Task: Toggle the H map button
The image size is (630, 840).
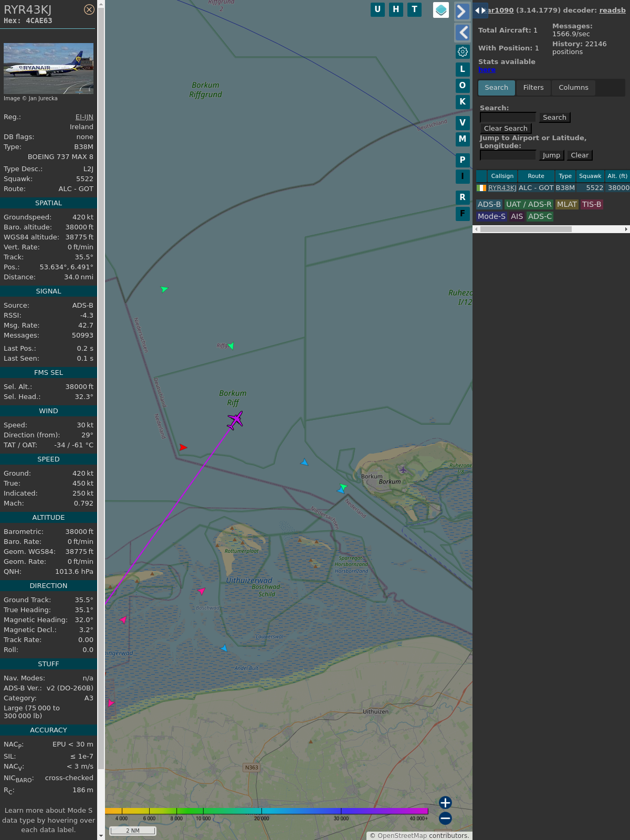Action: pos(396,9)
